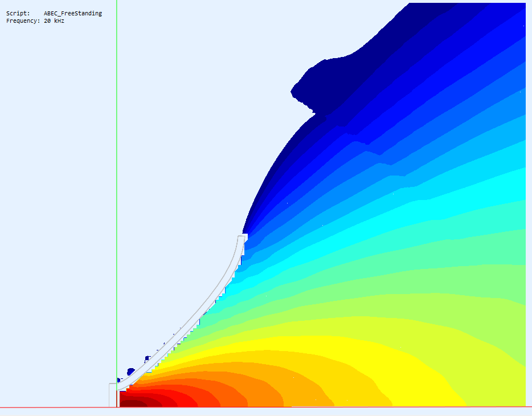
Task: Select the Frequency: label
Action: click(x=23, y=21)
